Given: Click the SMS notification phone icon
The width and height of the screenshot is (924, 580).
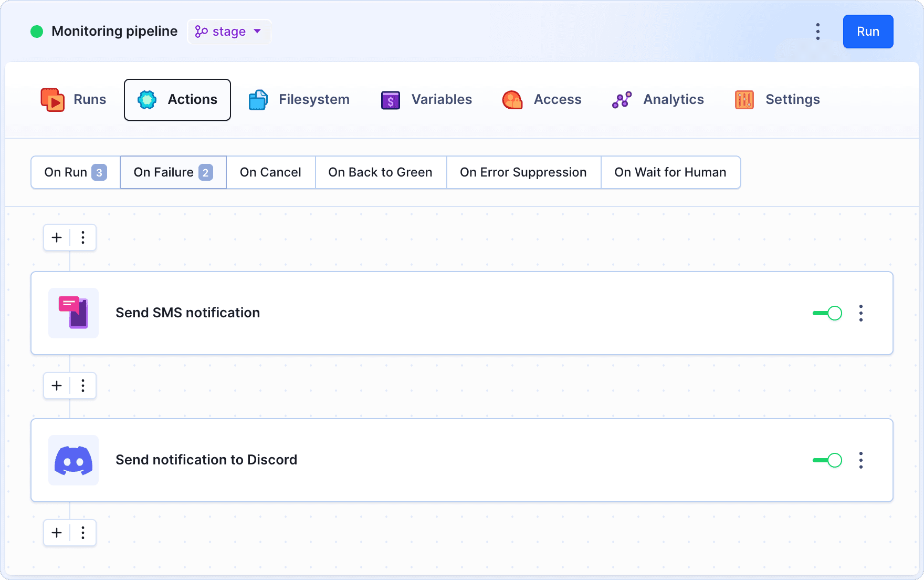Looking at the screenshot, I should coord(73,313).
